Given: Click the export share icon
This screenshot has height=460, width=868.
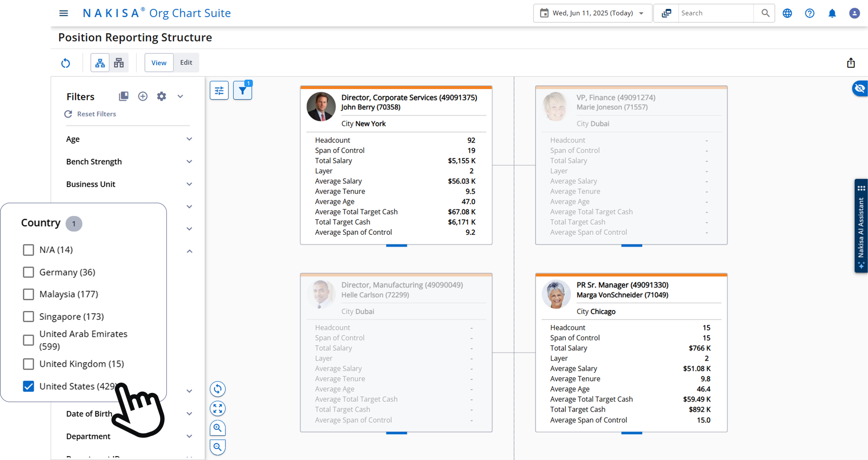Looking at the screenshot, I should (x=851, y=63).
